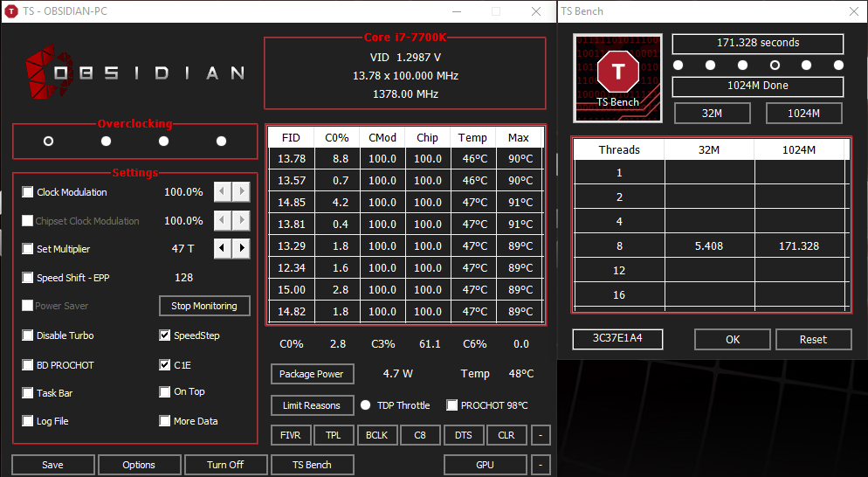Viewport: 868px width, 477px height.
Task: Click the Package Power button
Action: tap(313, 374)
